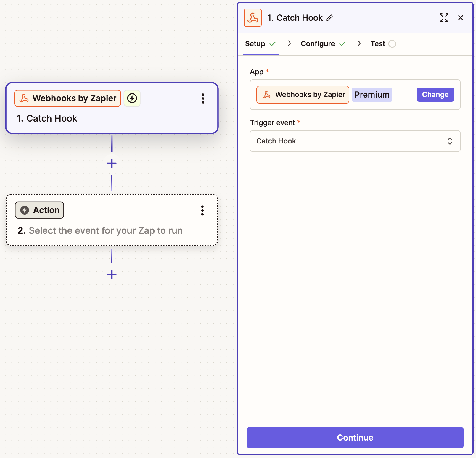Click Change to pick a different app

tap(435, 94)
